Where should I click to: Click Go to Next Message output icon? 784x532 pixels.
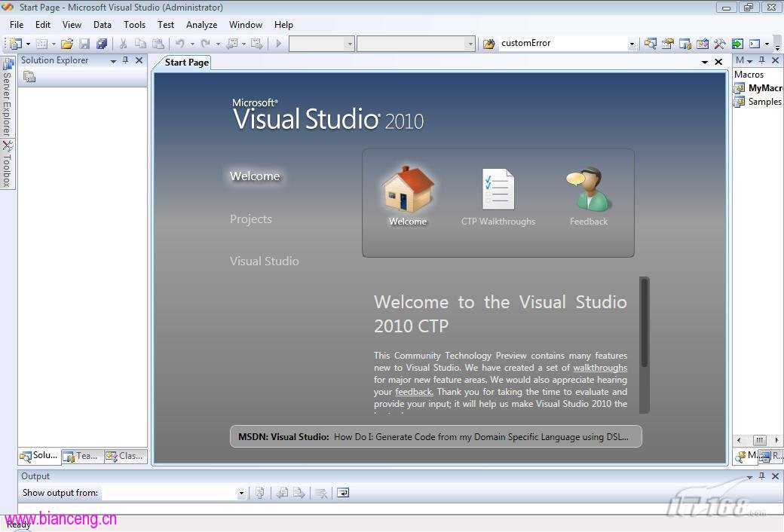point(299,493)
